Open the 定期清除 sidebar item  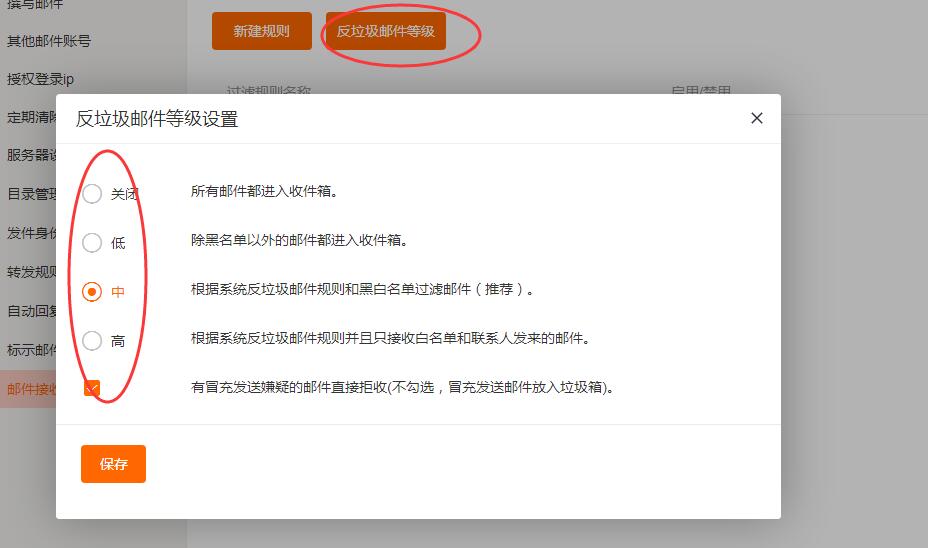[x=30, y=116]
